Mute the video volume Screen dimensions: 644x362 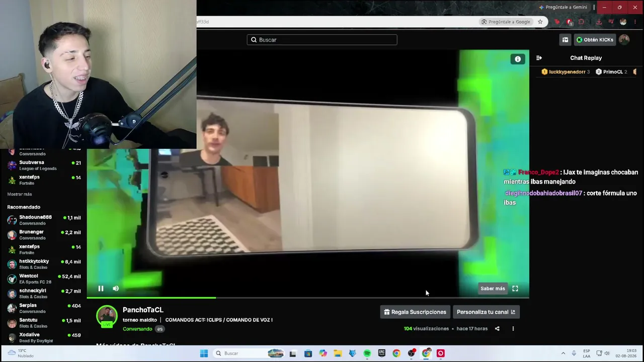click(116, 289)
